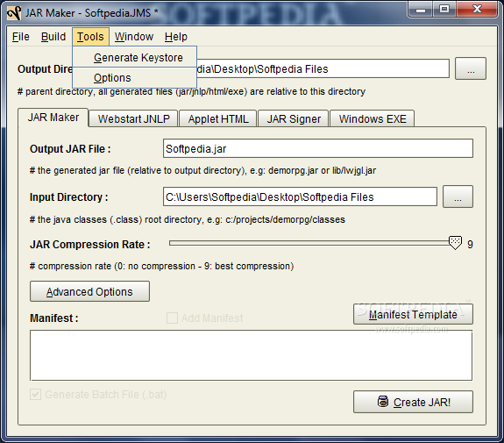Browse for the Output Directory
The width and height of the screenshot is (504, 443).
(471, 68)
